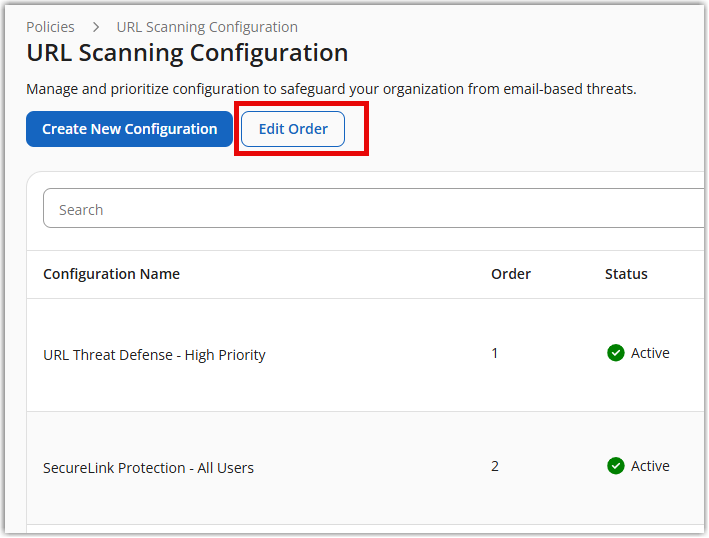Open SecureLink Protection - All Users configuration

148,468
